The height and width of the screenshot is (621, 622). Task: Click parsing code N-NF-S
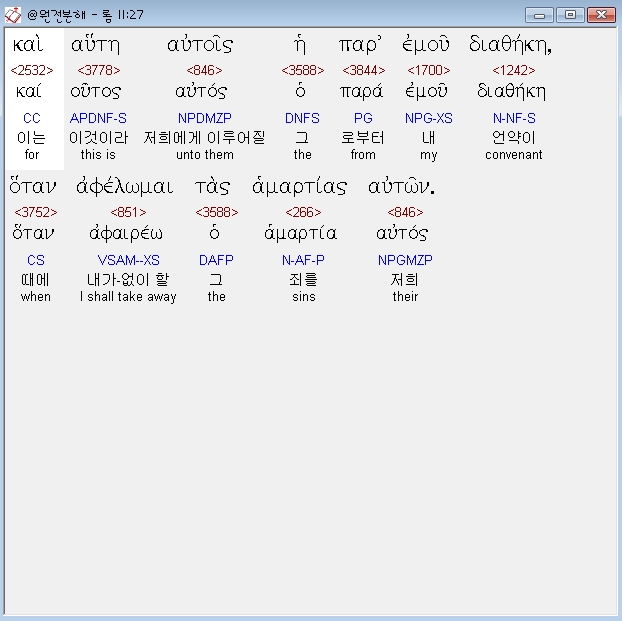click(x=514, y=118)
